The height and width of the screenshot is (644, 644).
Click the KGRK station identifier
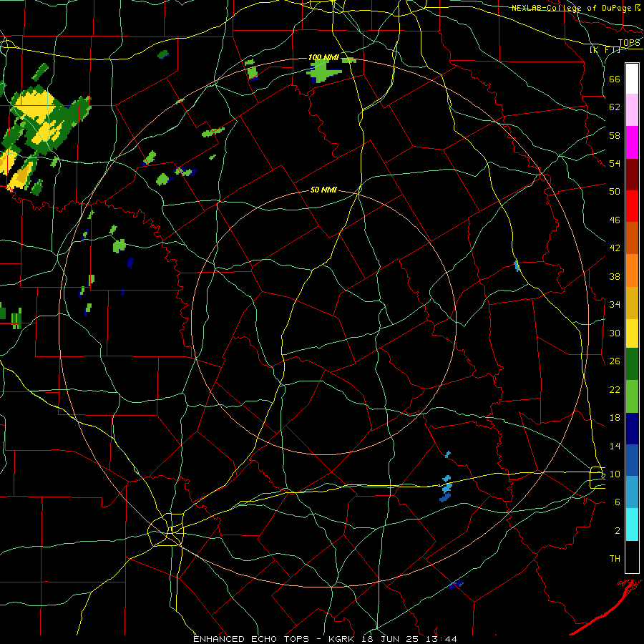click(343, 639)
